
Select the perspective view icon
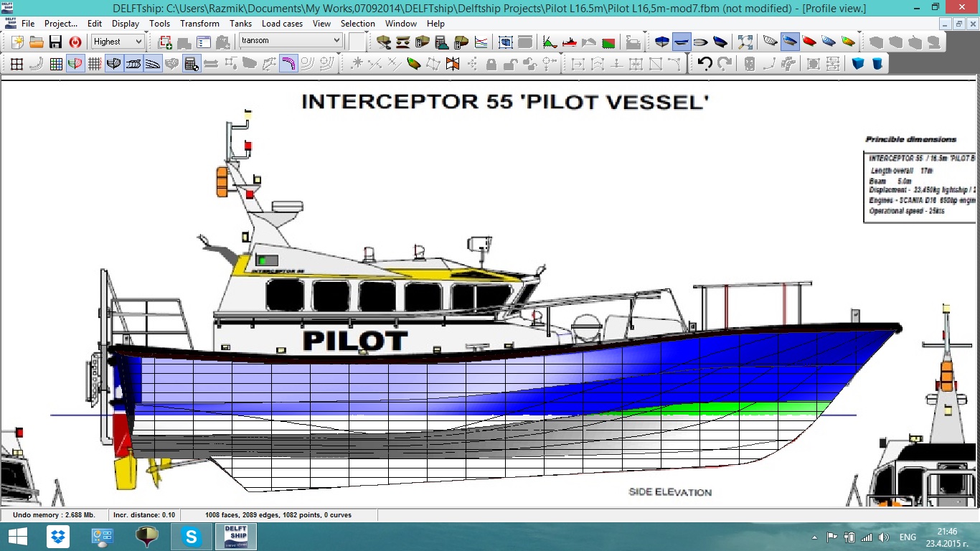720,42
